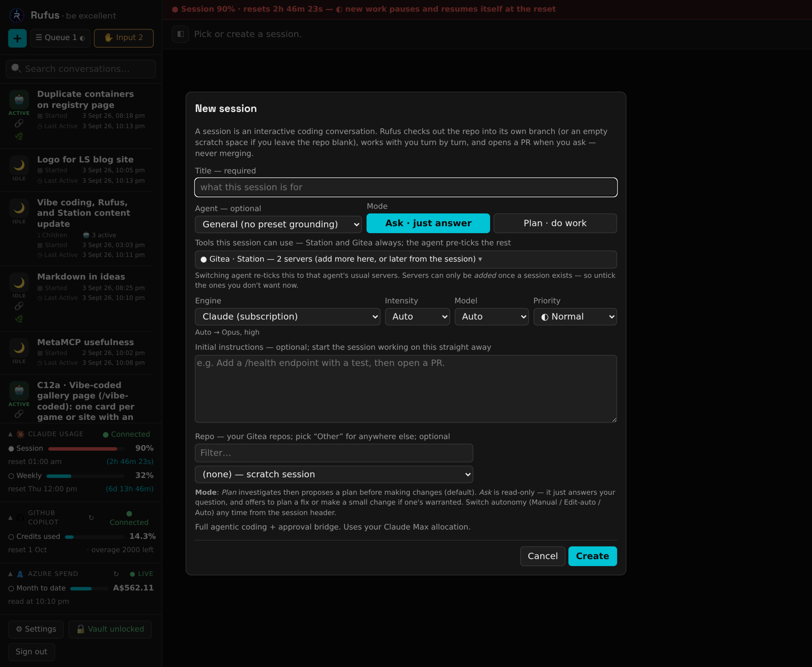
Task: Focus the session Title input field
Action: 406,187
